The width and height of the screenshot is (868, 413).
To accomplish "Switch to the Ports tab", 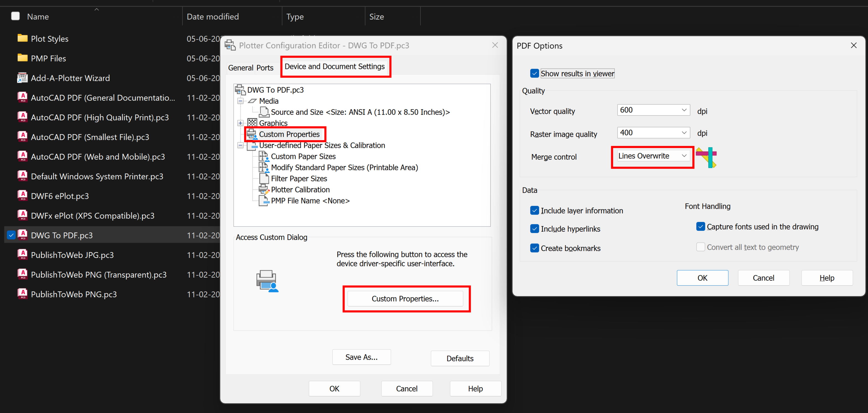I will click(x=265, y=68).
